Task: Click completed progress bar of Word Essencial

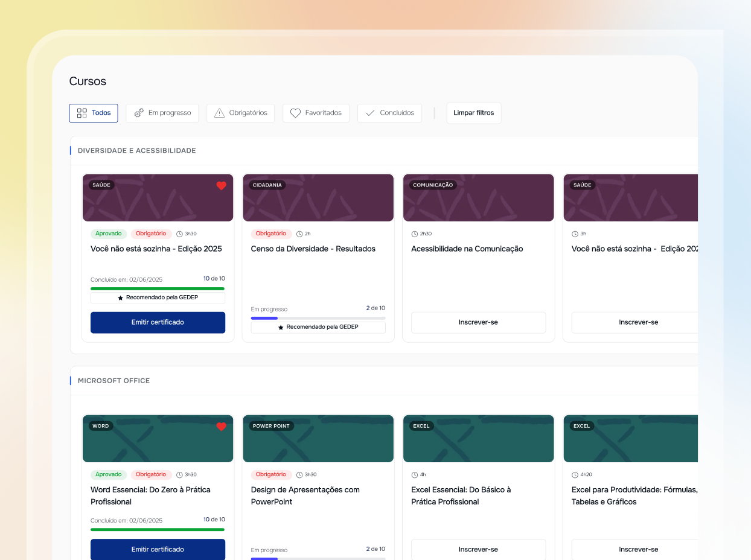Action: click(x=158, y=529)
